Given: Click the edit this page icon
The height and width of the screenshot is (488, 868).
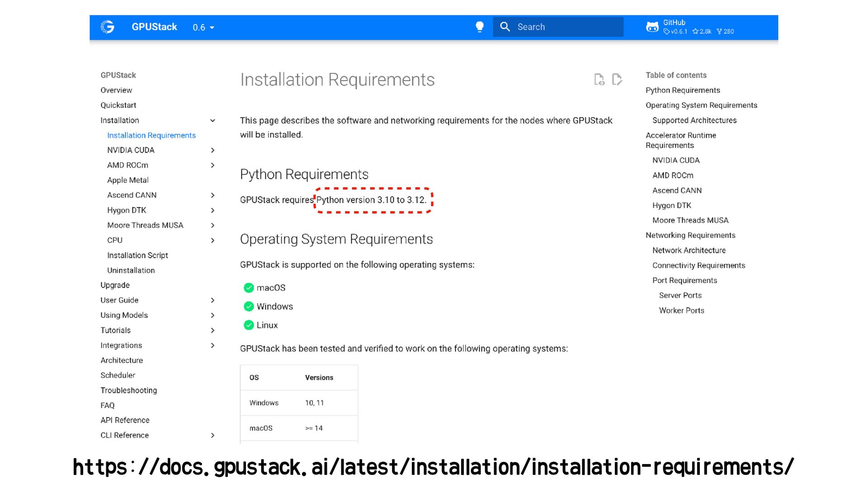Looking at the screenshot, I should pos(617,80).
